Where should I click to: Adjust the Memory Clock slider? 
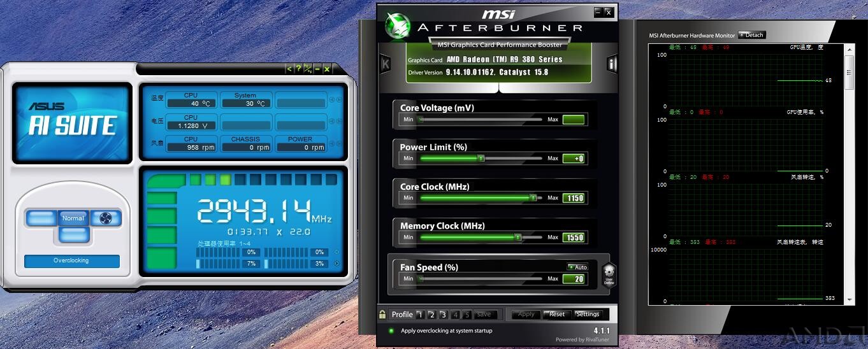481,238
